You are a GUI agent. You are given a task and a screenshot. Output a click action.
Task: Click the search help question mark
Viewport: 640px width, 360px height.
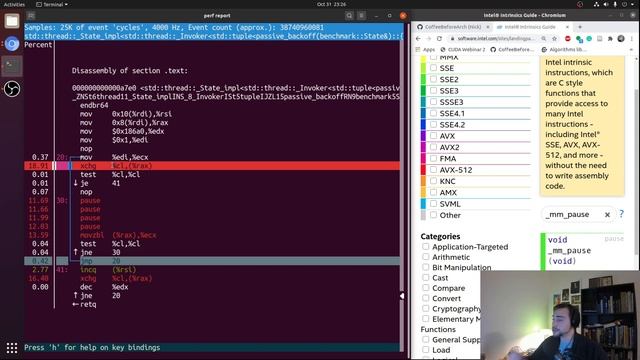pos(621,213)
